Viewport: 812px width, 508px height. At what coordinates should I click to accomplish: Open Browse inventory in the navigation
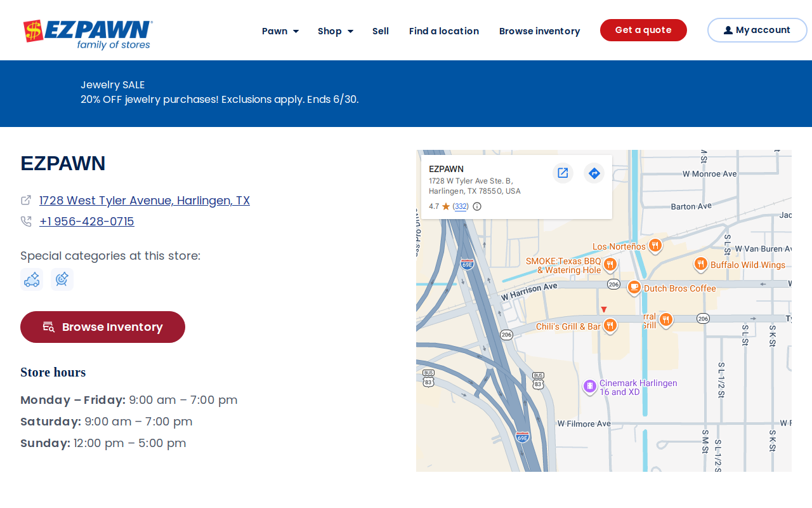(x=540, y=31)
